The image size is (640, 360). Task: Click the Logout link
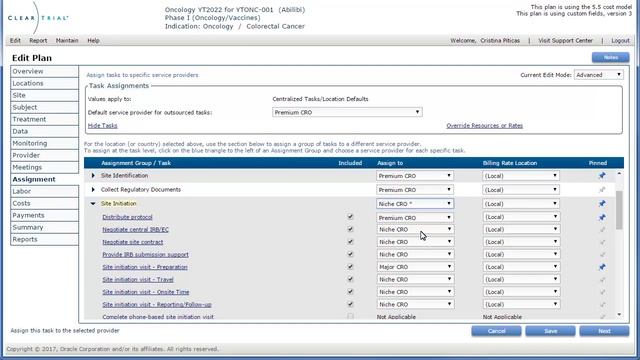tap(620, 40)
